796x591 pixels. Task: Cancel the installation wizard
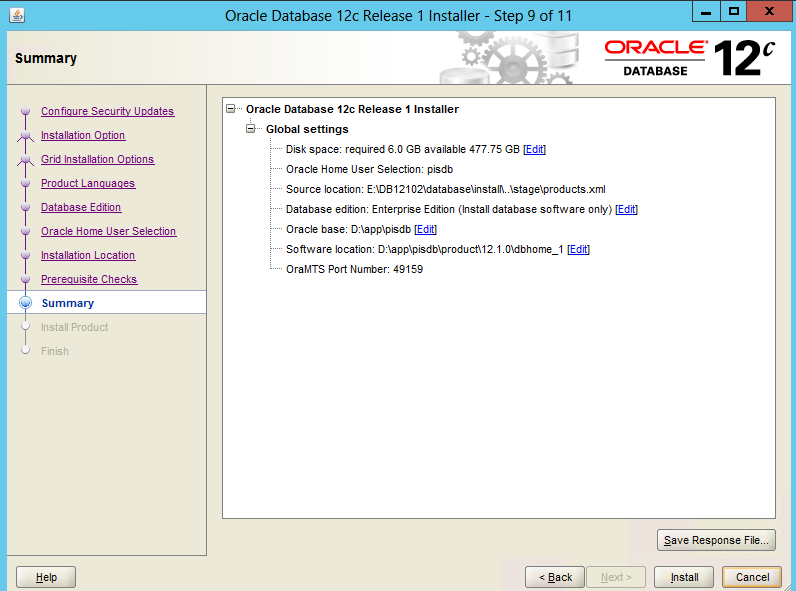752,577
